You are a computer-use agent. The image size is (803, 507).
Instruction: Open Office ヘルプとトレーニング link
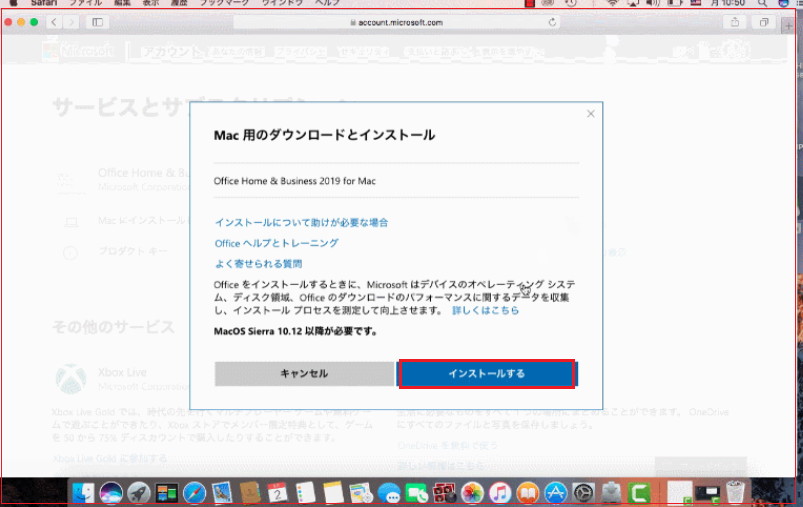277,243
